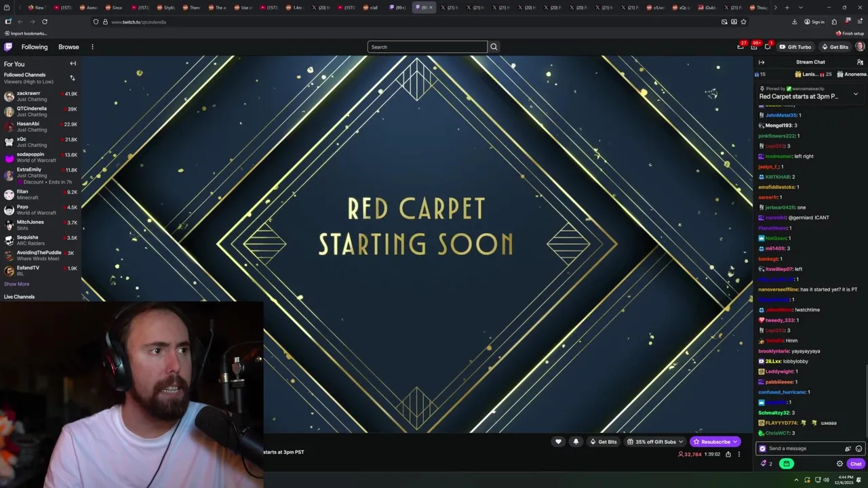Open the Browse tab
868x488 pixels.
(x=68, y=47)
